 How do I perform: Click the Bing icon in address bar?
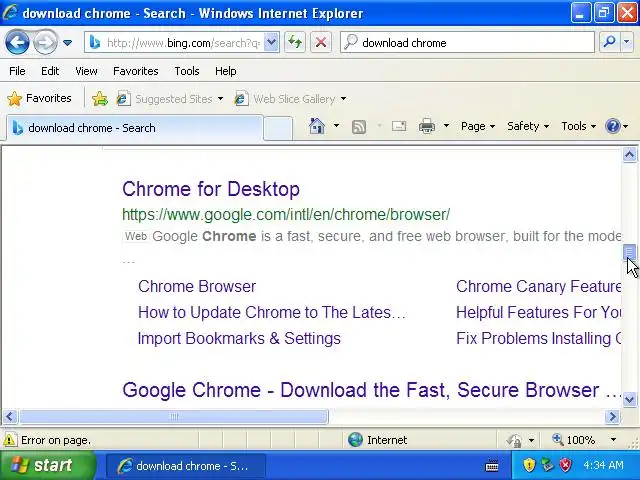click(95, 42)
